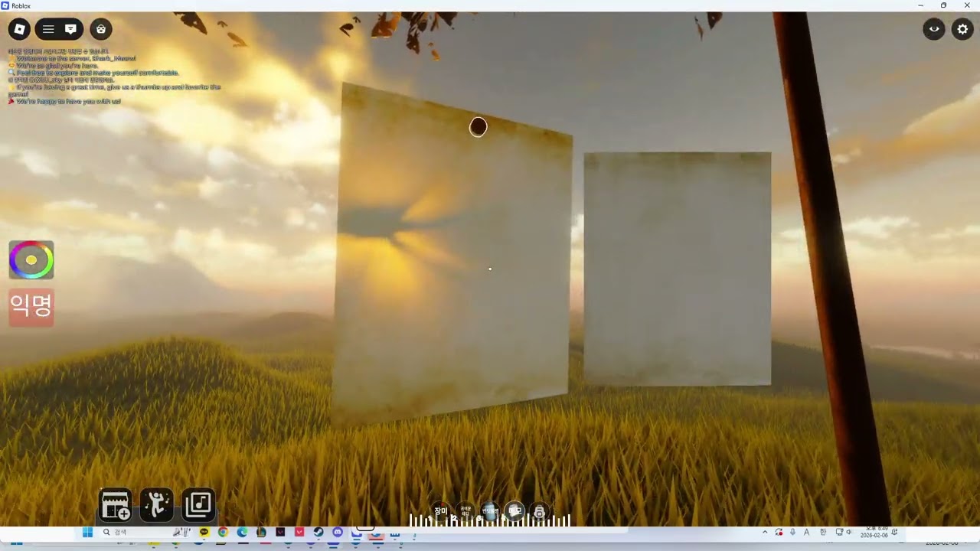The width and height of the screenshot is (980, 551).
Task: Open the shop-with-plus icon
Action: tap(116, 505)
